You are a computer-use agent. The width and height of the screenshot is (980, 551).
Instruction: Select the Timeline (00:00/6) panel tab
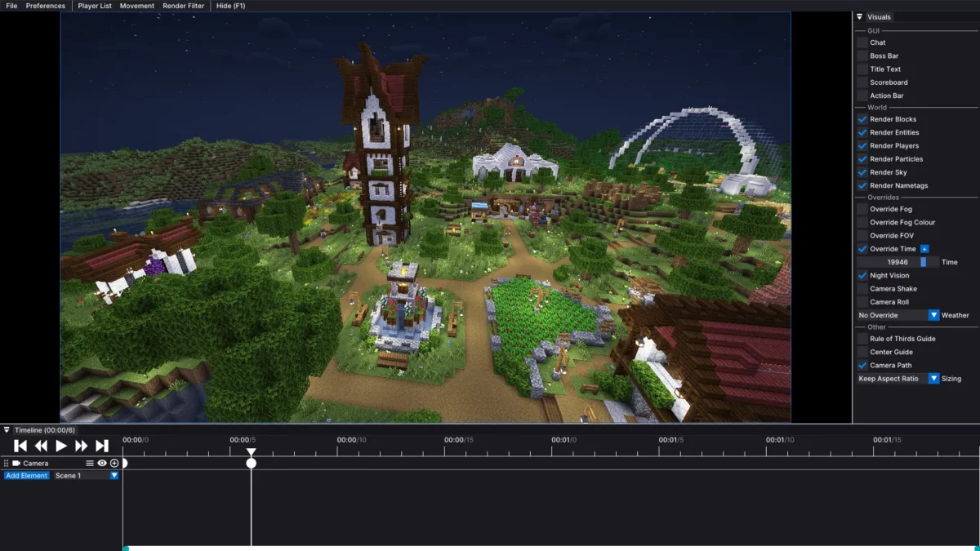45,430
